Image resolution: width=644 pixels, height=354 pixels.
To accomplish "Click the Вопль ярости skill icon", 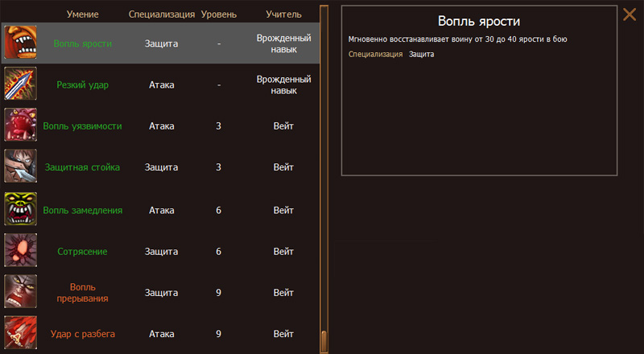I will (x=21, y=43).
